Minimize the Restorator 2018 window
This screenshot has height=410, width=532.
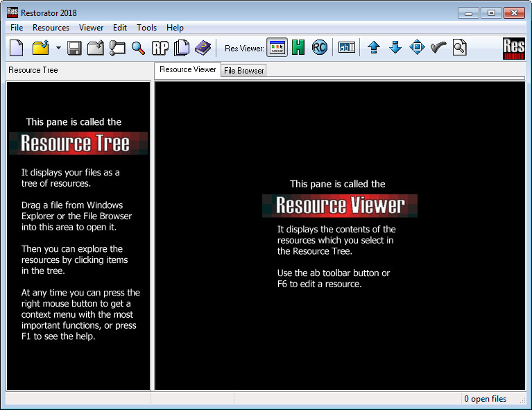tap(469, 13)
